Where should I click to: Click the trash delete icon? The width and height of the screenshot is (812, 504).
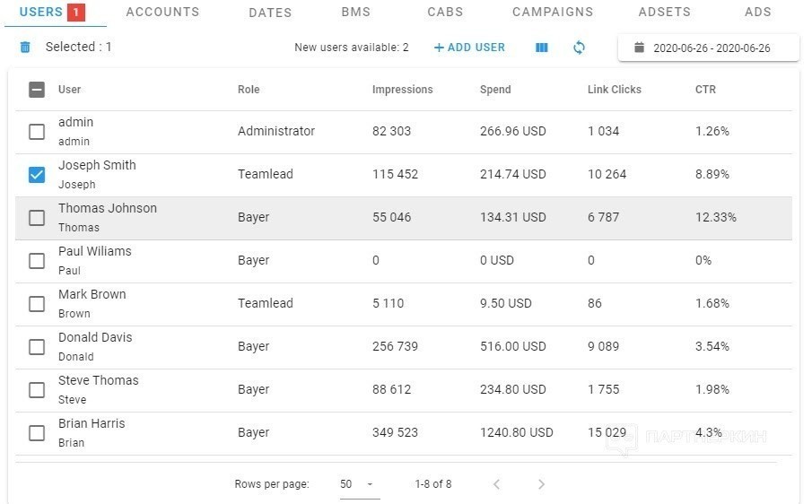pyautogui.click(x=25, y=48)
